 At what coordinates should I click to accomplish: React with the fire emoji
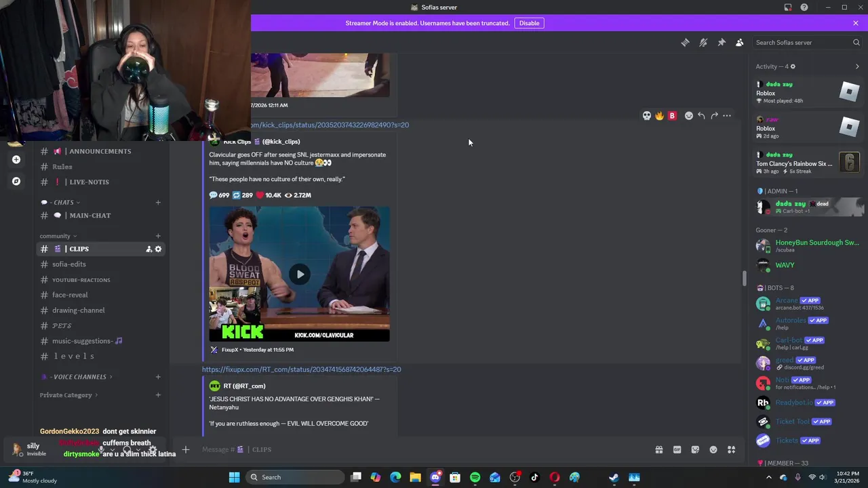point(659,116)
